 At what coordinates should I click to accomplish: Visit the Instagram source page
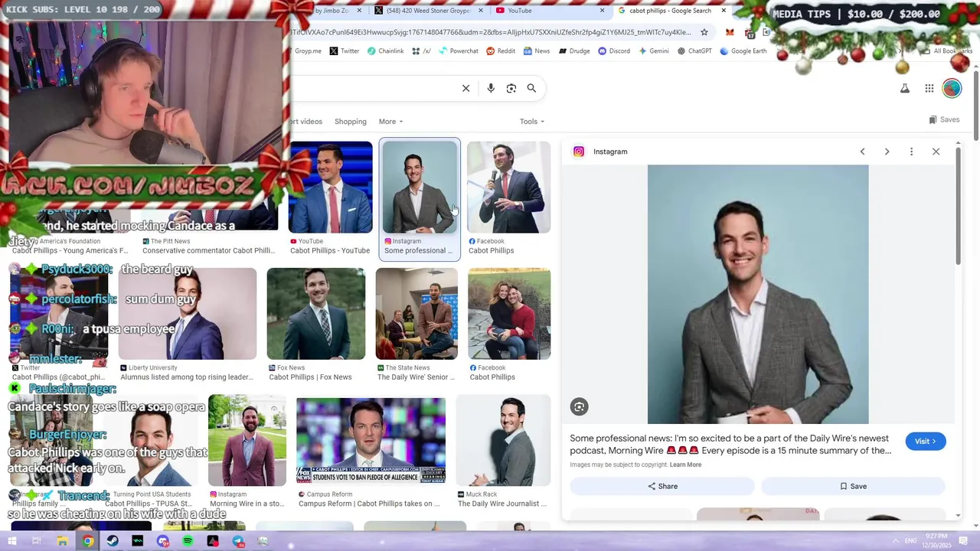pos(925,442)
